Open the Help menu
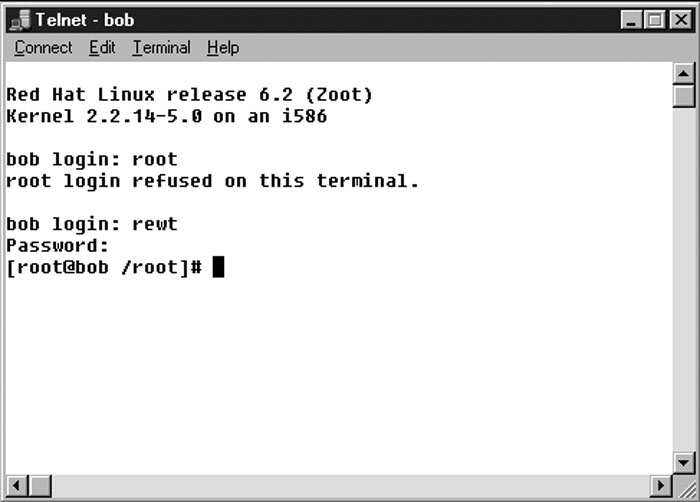The image size is (700, 502). 223,47
